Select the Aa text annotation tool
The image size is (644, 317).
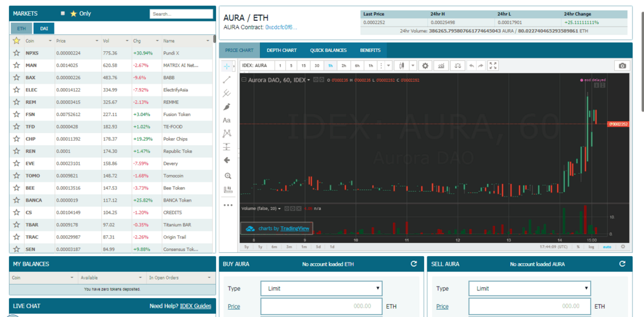[x=227, y=120]
